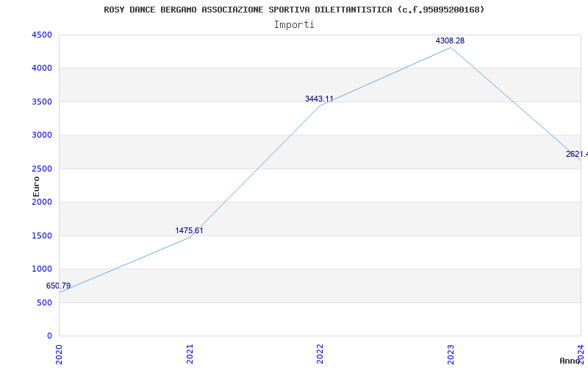Click the Anno axis label

pyautogui.click(x=570, y=361)
